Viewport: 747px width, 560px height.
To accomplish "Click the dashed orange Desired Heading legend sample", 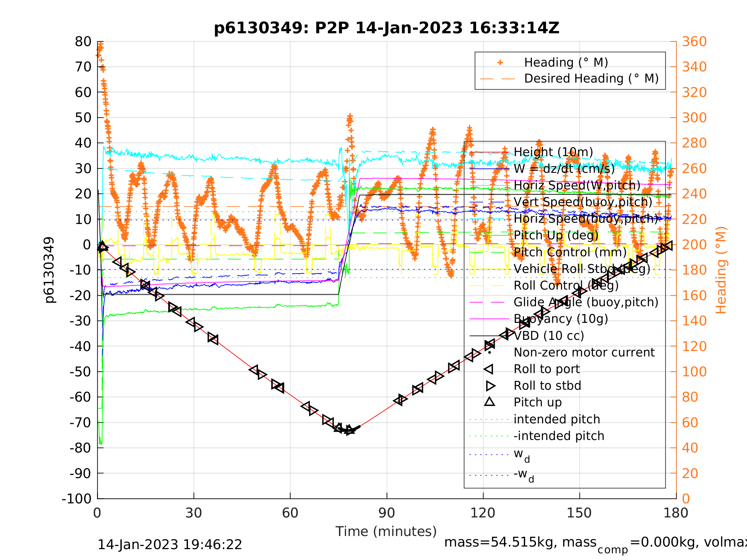I will tap(498, 79).
